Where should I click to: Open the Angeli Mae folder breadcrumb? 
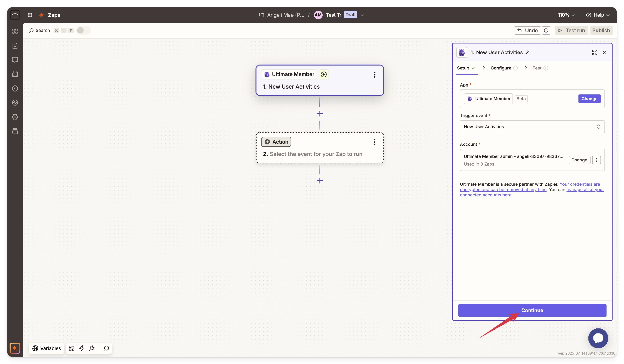[282, 15]
